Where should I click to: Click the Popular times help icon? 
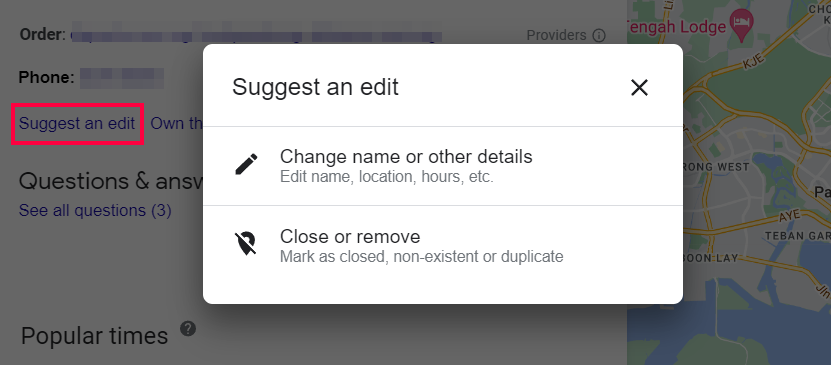[188, 329]
